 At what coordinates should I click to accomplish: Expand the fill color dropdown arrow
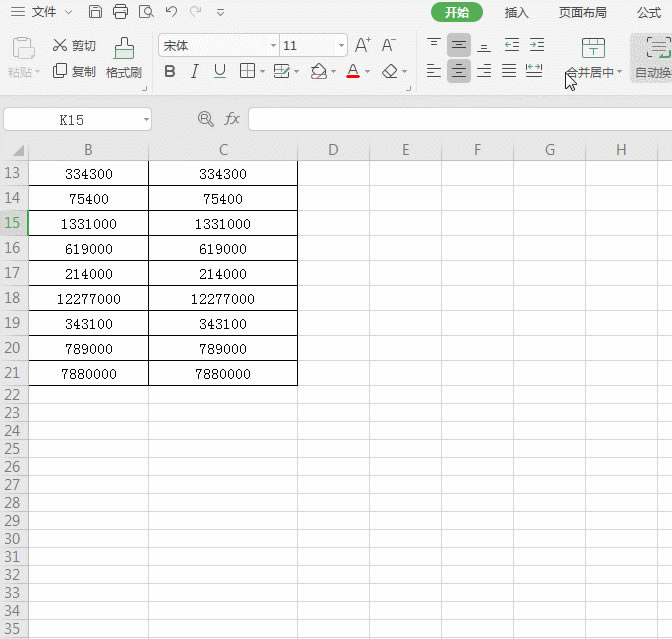click(333, 71)
